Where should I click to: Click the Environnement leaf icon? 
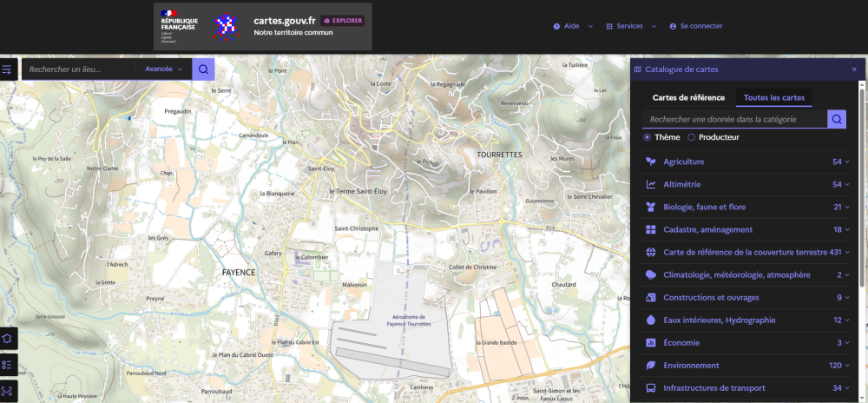(x=651, y=366)
